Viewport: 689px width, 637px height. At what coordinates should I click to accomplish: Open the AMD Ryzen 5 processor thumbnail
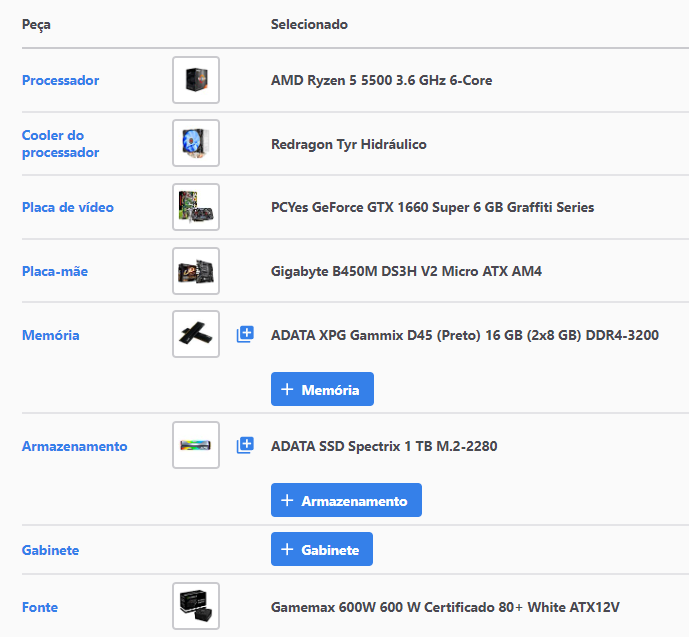point(196,80)
